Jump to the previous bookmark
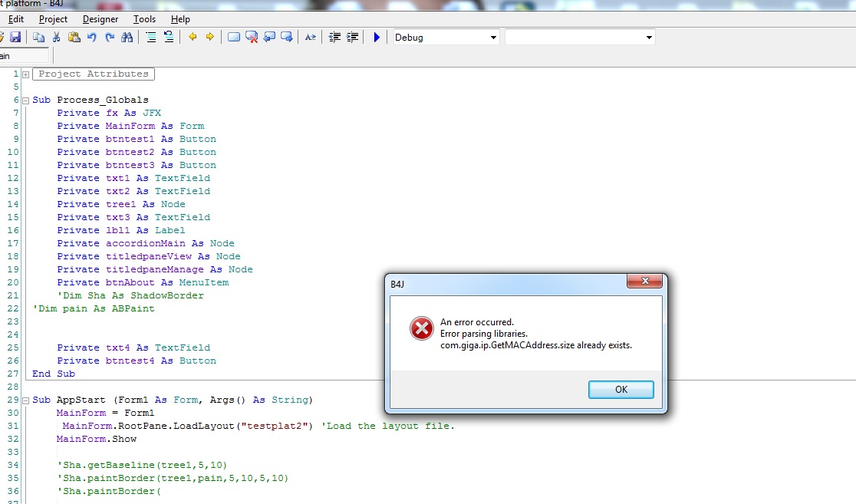This screenshot has height=504, width=856. click(x=269, y=37)
